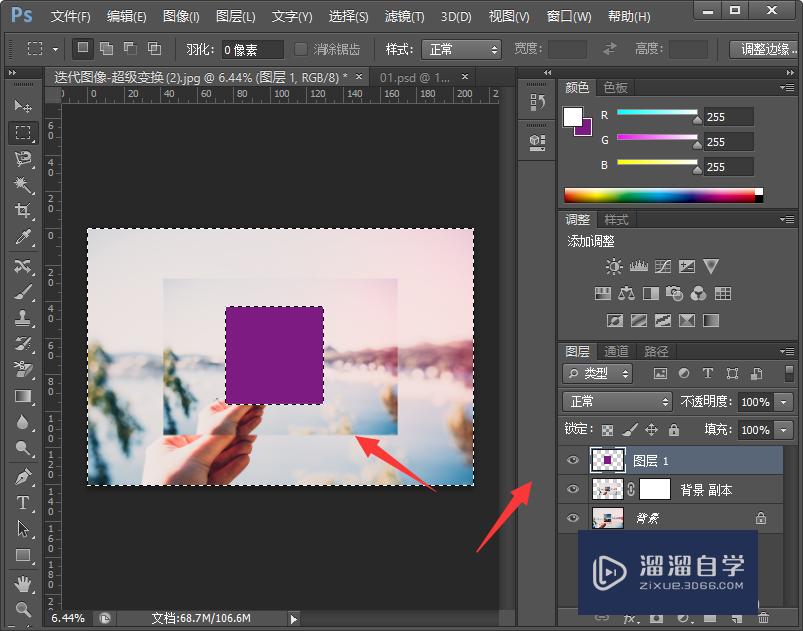
Task: Switch to the 路径 tab
Action: pos(656,351)
